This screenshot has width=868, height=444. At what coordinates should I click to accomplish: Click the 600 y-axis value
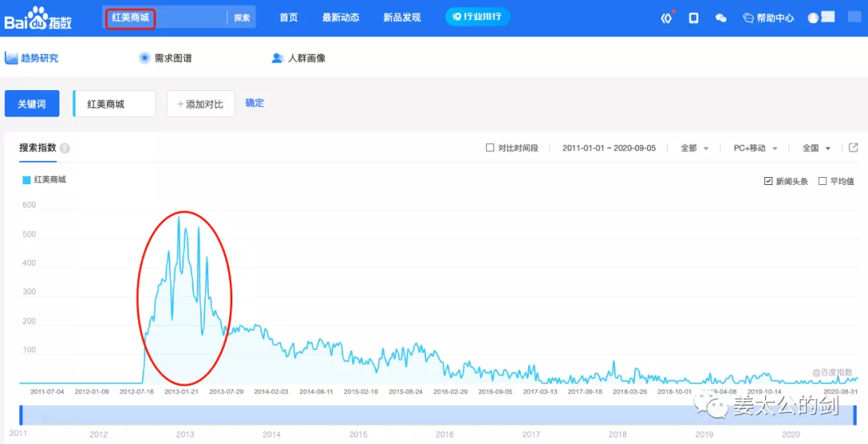click(30, 205)
